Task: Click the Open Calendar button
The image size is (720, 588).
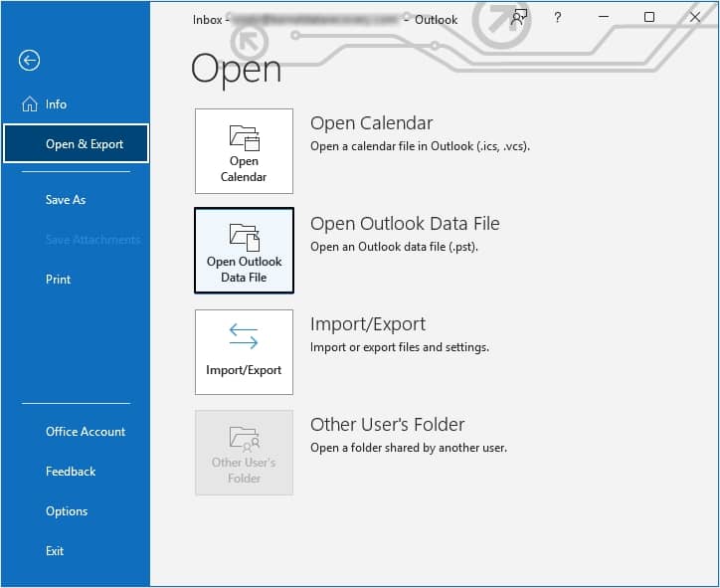Action: pos(244,151)
